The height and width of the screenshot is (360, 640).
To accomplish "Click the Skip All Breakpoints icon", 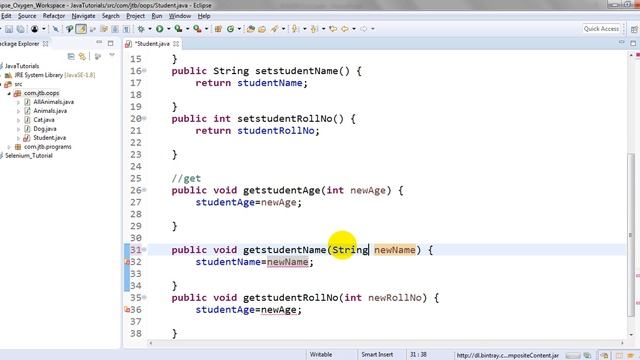I will pos(56,29).
